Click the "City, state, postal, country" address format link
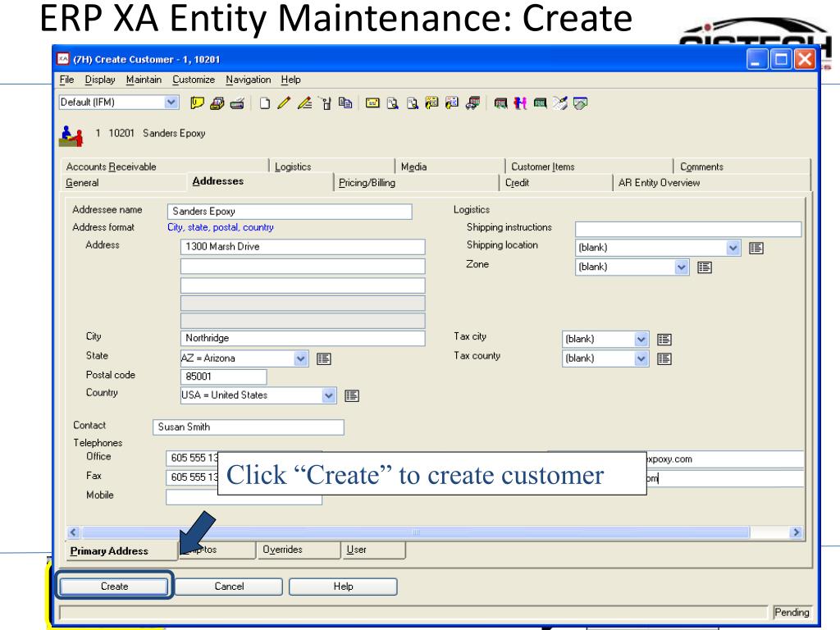The width and height of the screenshot is (840, 630). pos(220,227)
